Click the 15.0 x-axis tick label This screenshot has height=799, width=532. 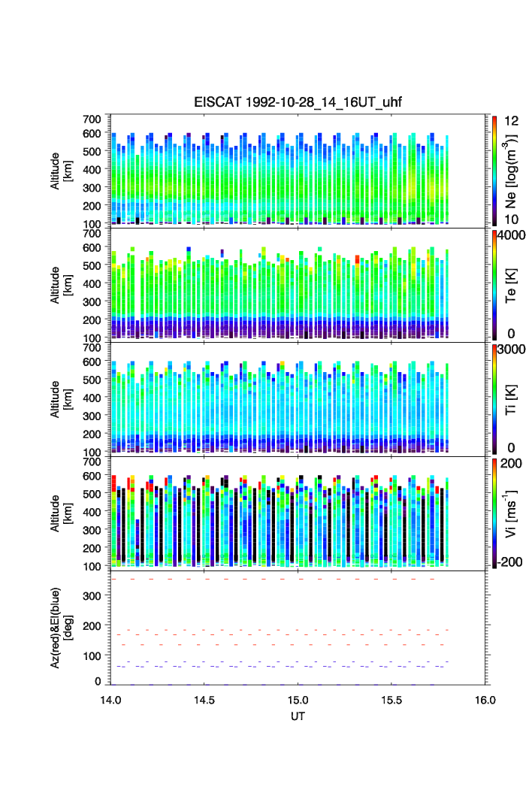(298, 700)
